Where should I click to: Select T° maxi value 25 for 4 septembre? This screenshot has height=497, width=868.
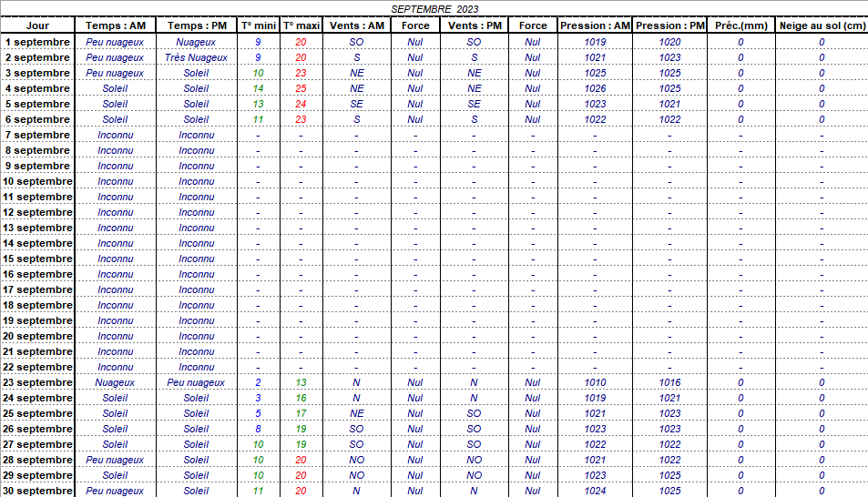[301, 88]
